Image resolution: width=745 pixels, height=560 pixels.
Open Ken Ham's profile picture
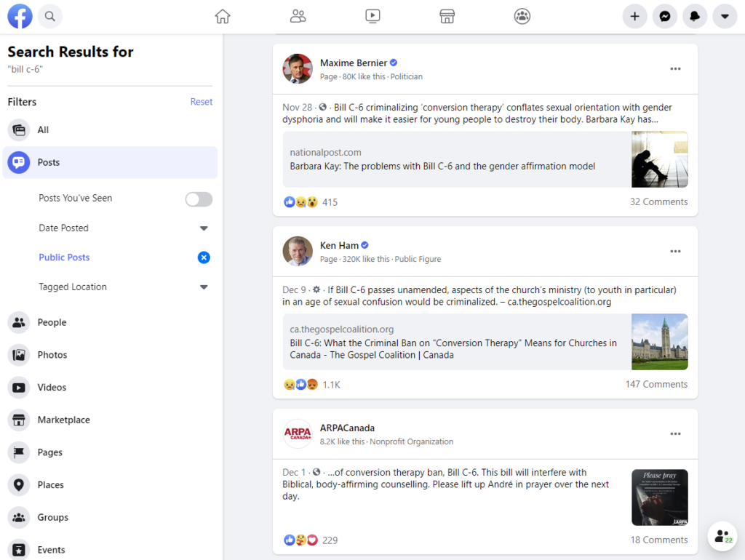click(x=298, y=251)
